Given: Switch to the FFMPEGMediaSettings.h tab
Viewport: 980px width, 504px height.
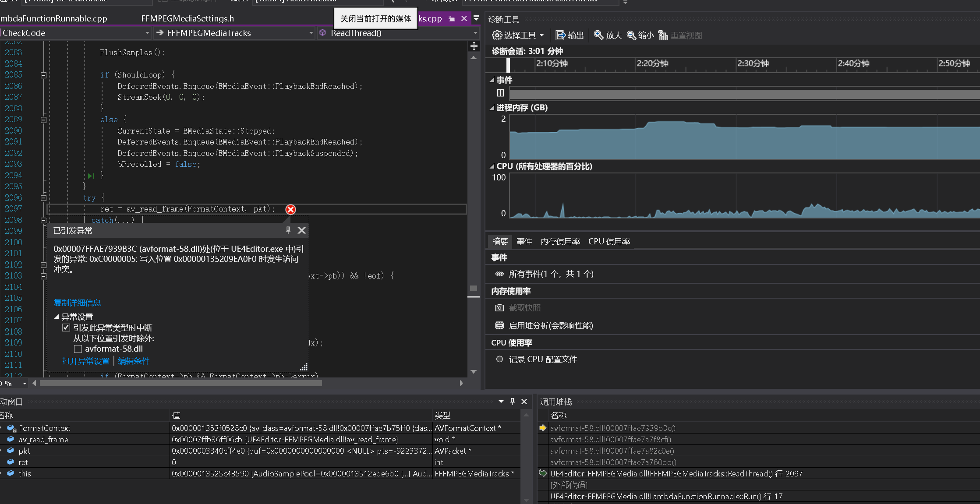Looking at the screenshot, I should [x=188, y=18].
